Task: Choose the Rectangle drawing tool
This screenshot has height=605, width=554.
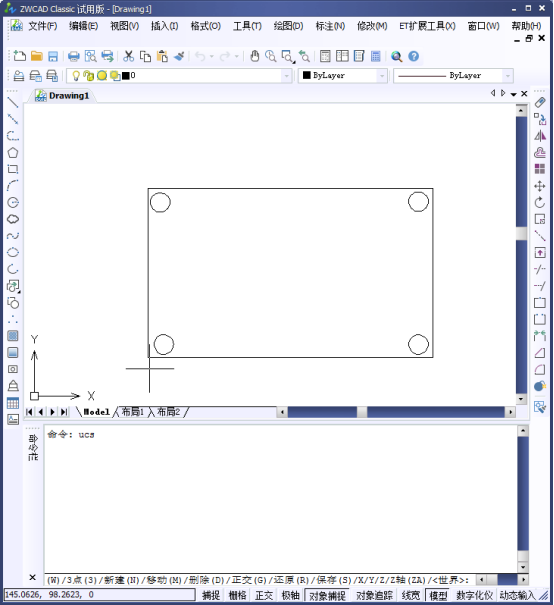Action: point(13,169)
